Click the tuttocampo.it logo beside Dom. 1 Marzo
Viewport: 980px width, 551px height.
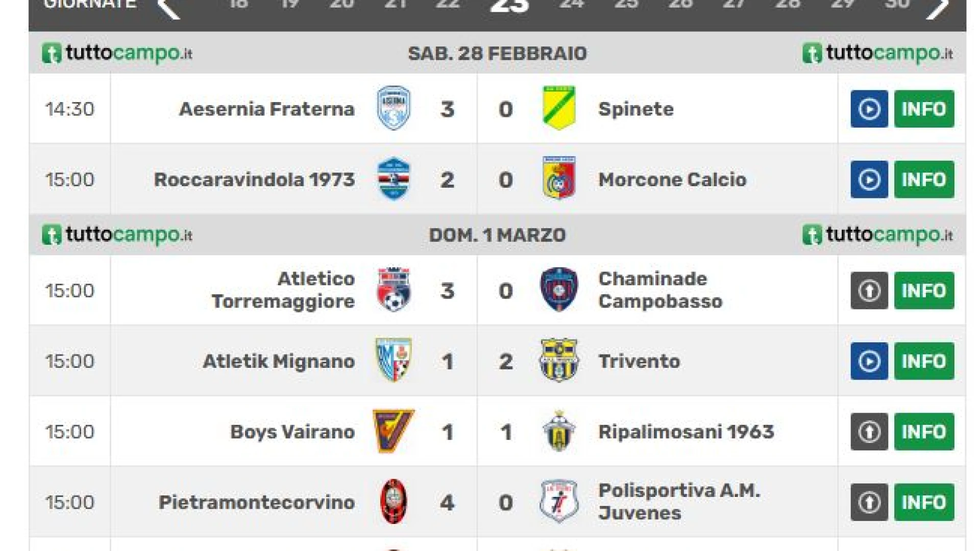117,235
